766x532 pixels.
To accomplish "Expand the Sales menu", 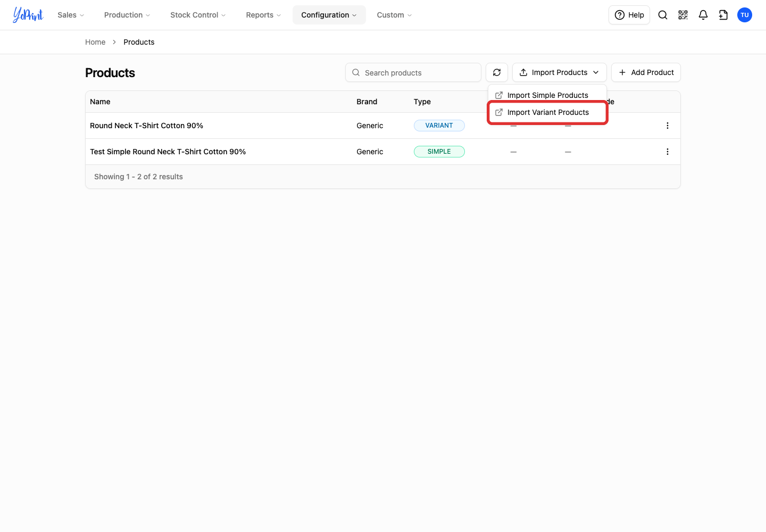I will click(x=71, y=15).
